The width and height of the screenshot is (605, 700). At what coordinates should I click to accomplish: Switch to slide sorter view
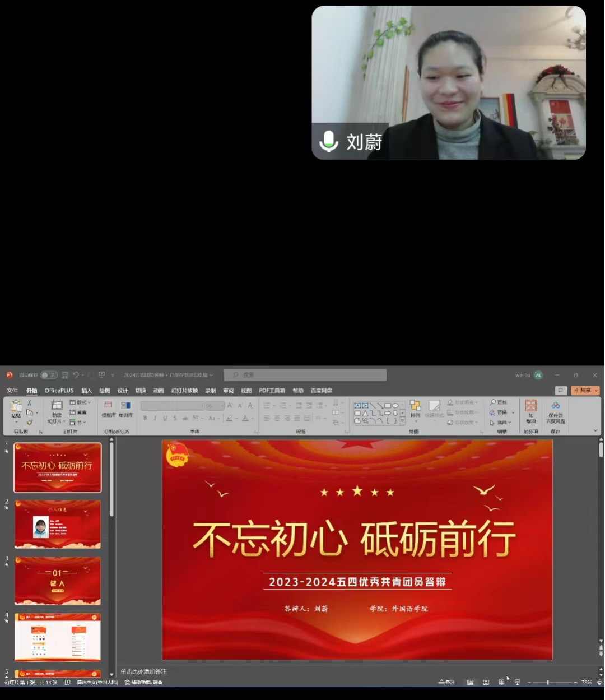(486, 682)
